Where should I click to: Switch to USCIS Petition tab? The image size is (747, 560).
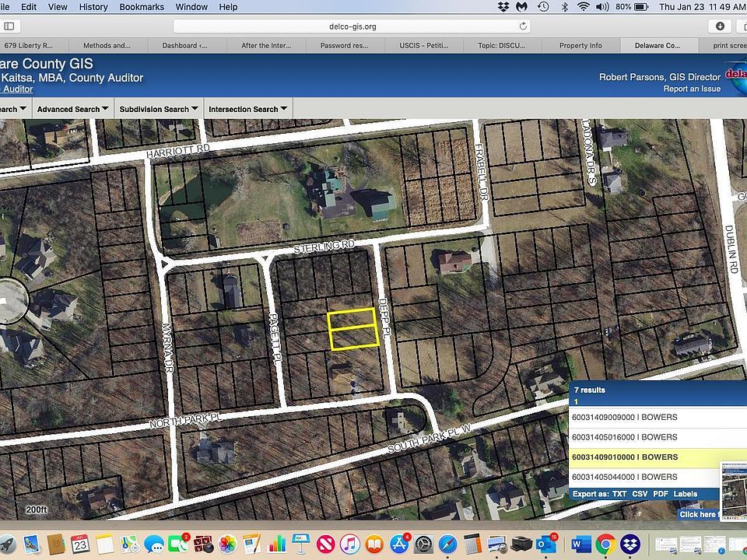[x=423, y=45]
